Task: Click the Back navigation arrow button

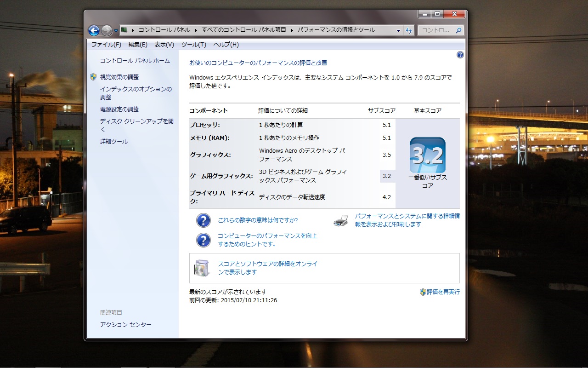Action: [x=94, y=31]
